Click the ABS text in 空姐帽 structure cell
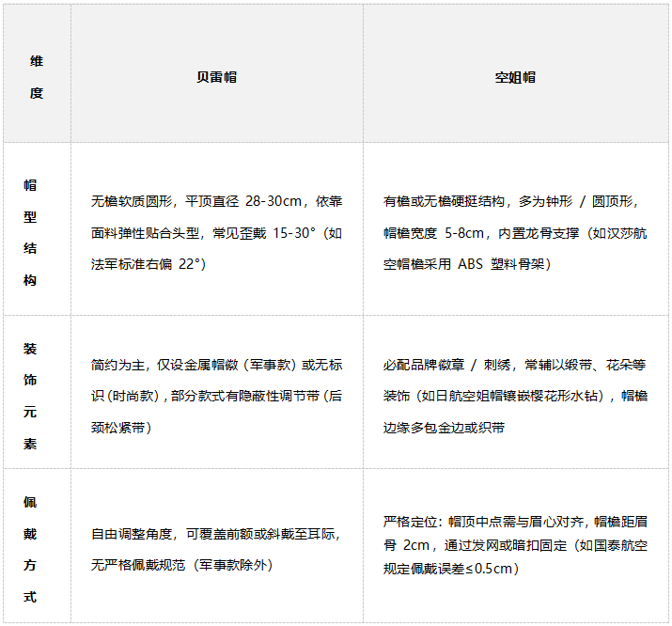Viewport: 672px width, 626px height. click(x=470, y=264)
